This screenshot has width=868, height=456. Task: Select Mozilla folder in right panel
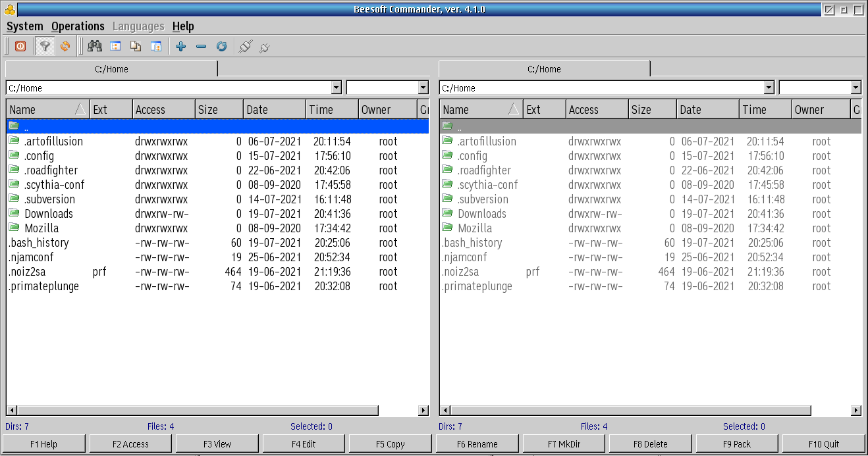(x=651, y=228)
